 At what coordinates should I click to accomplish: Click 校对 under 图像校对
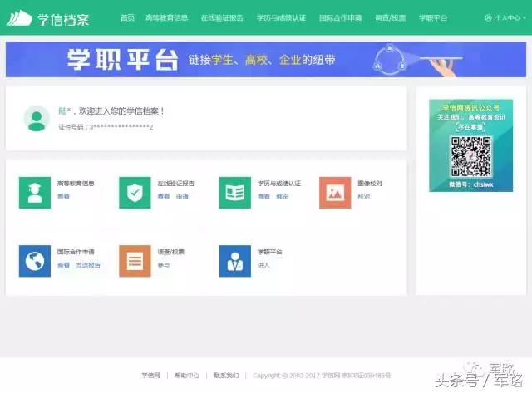coord(364,196)
